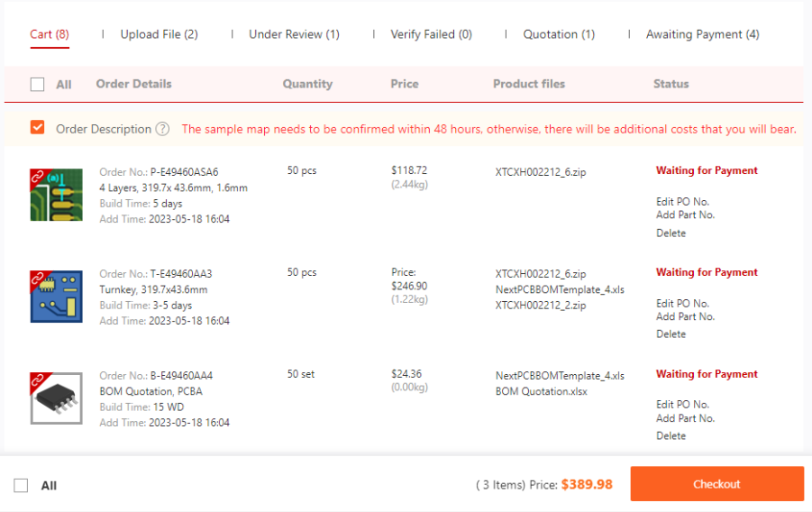Open the BOM Quotation.xlsx file
This screenshot has height=512, width=812.
(541, 392)
